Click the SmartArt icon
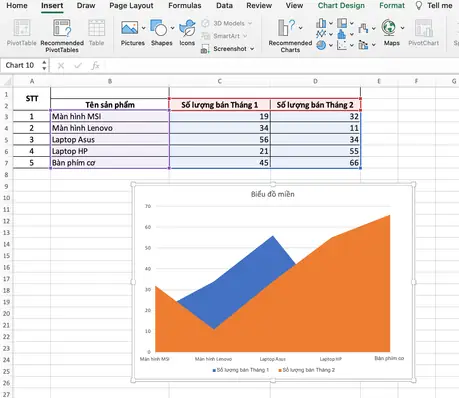 [x=205, y=36]
